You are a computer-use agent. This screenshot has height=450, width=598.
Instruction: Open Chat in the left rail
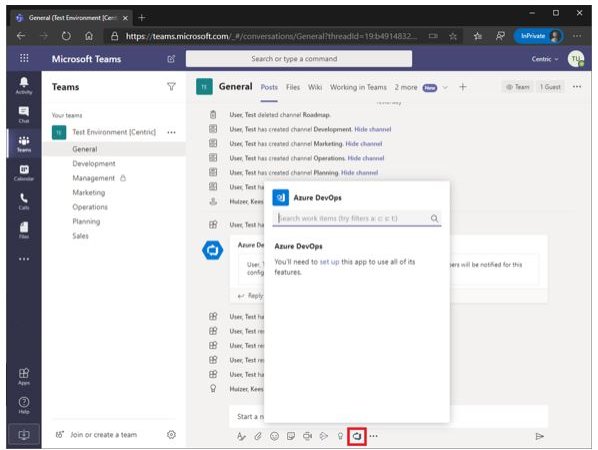pos(24,114)
